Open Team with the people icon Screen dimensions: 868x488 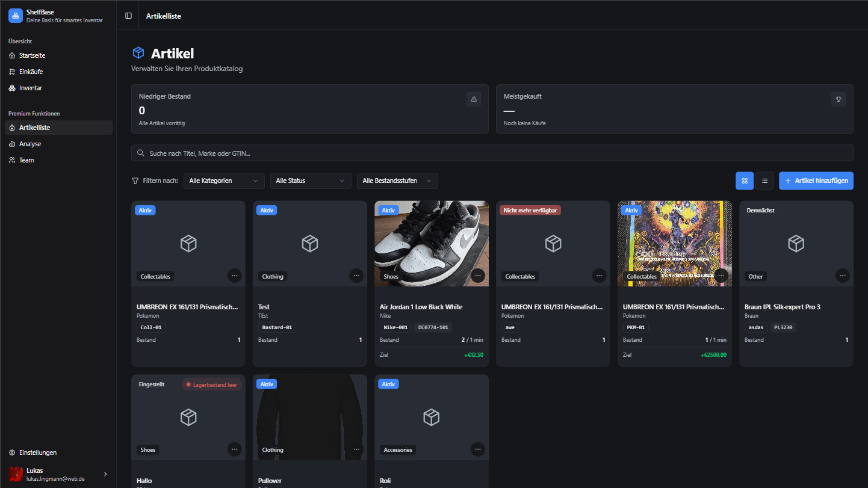(13, 159)
